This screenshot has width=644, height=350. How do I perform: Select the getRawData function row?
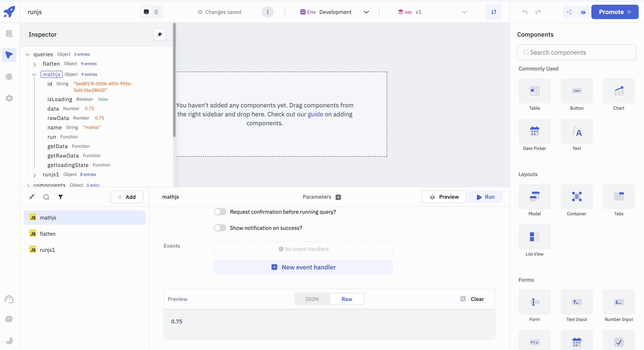(x=74, y=156)
